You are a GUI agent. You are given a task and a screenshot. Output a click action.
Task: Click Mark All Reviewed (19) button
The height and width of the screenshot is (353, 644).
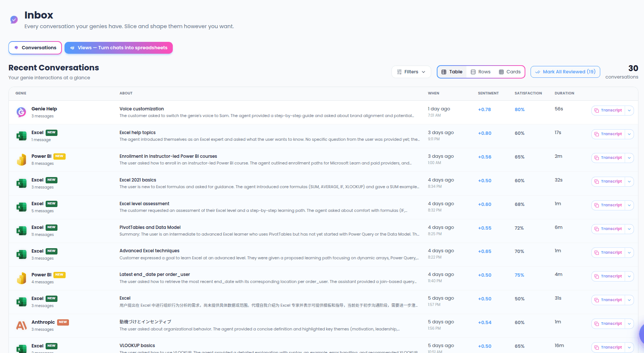[565, 72]
